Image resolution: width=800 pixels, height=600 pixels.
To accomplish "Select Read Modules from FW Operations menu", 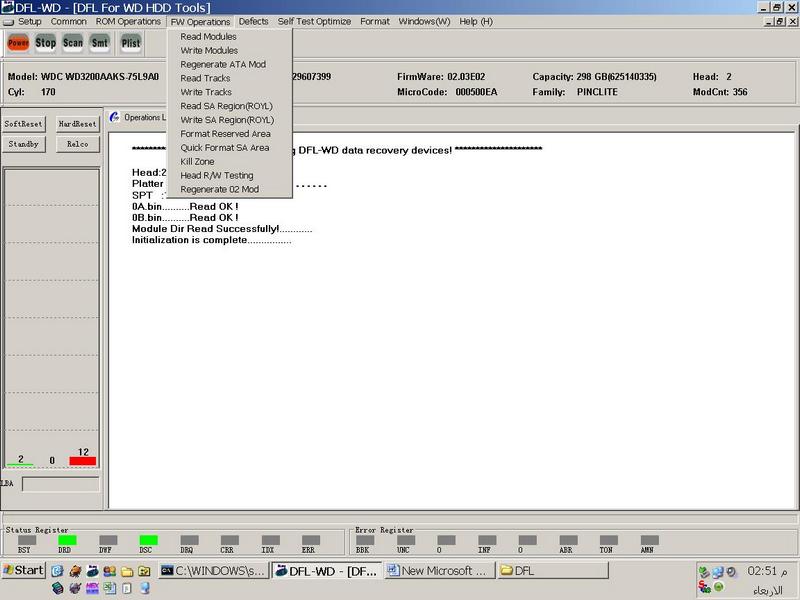I will (230, 37).
